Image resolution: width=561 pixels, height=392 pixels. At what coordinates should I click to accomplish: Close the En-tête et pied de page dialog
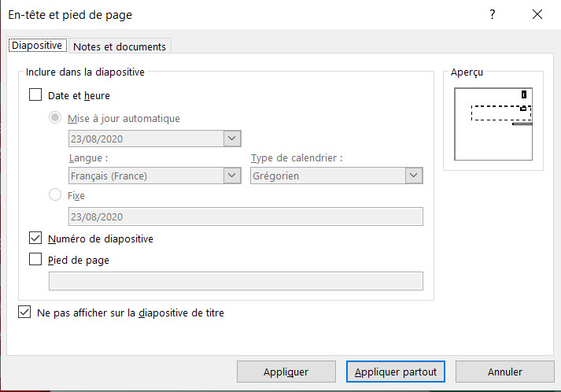tap(537, 14)
